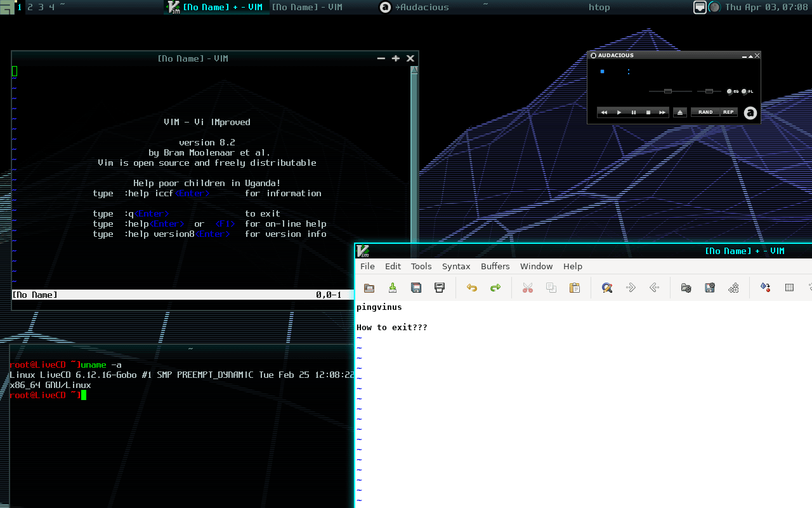812x508 pixels.
Task: Click the '0,0-1' cursor position in Vim status line
Action: pyautogui.click(x=329, y=295)
